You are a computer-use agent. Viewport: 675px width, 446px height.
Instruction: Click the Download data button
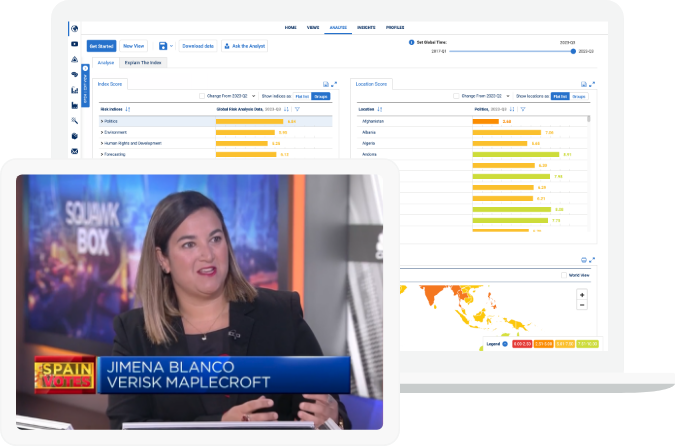(198, 46)
